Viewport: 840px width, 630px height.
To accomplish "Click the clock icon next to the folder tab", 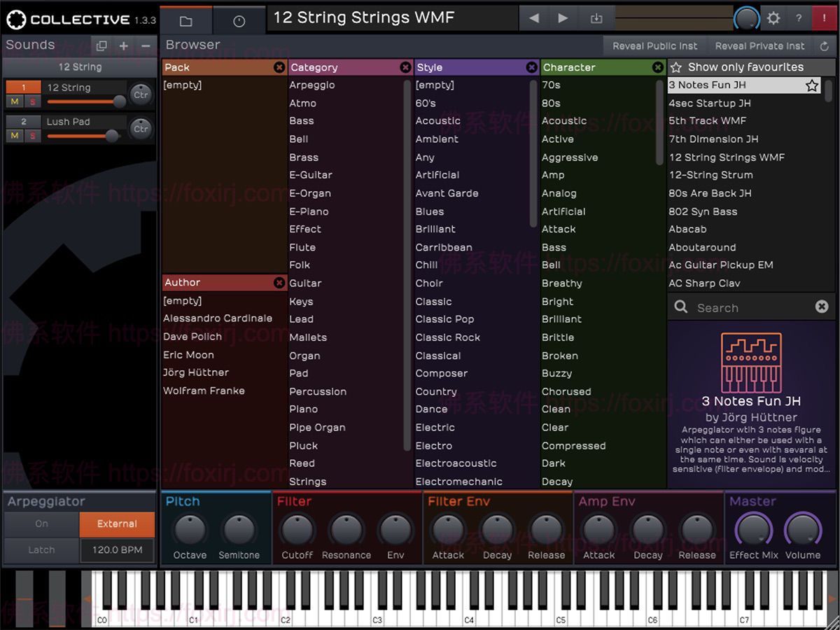I will [239, 19].
